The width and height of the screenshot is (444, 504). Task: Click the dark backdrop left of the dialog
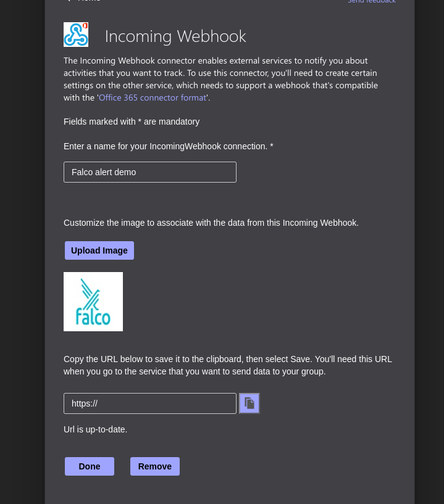coord(22,247)
